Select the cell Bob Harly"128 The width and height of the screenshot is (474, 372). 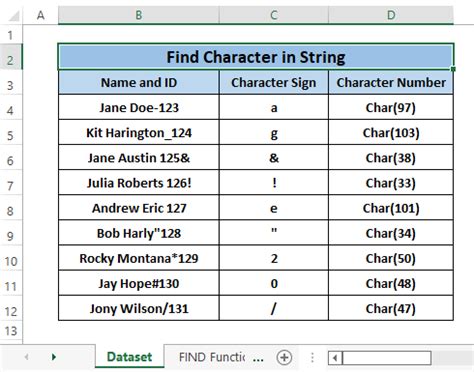click(139, 233)
